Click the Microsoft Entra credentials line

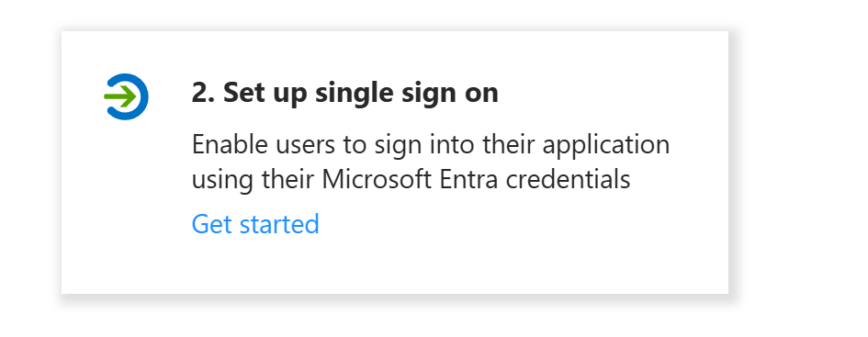coord(411,179)
